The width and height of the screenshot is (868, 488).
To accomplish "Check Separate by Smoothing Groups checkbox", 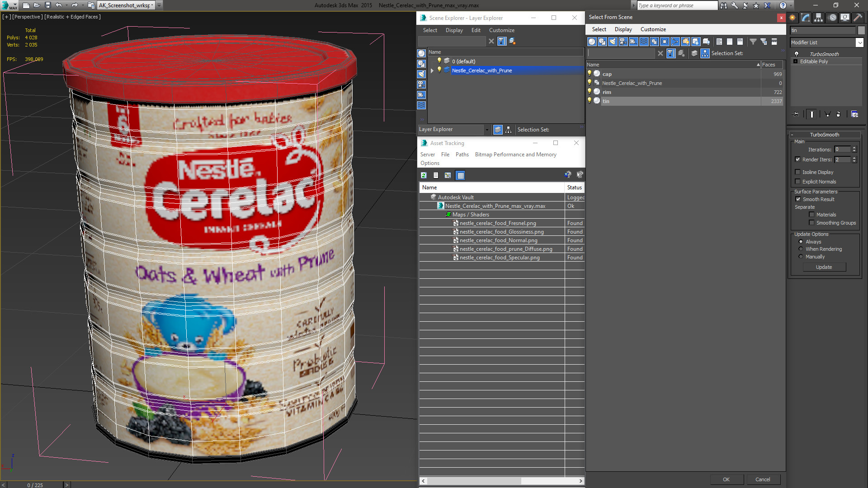I will click(x=812, y=223).
